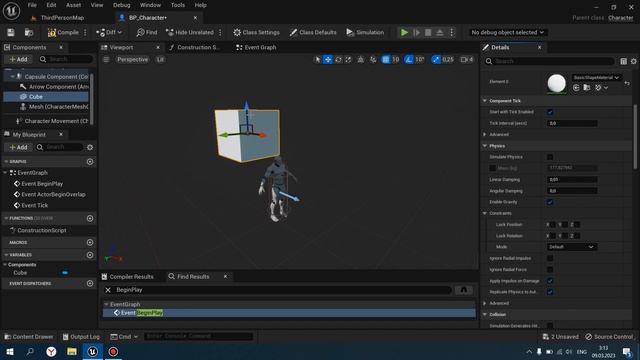Viewport: 640px width, 360px height.
Task: Compile the blueprint
Action: click(x=63, y=32)
